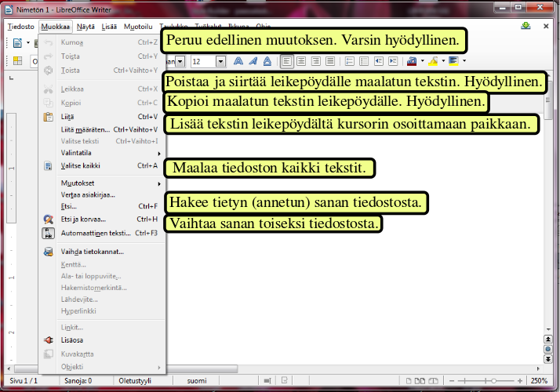
Task: Switch to book view icon
Action: pyautogui.click(x=433, y=381)
